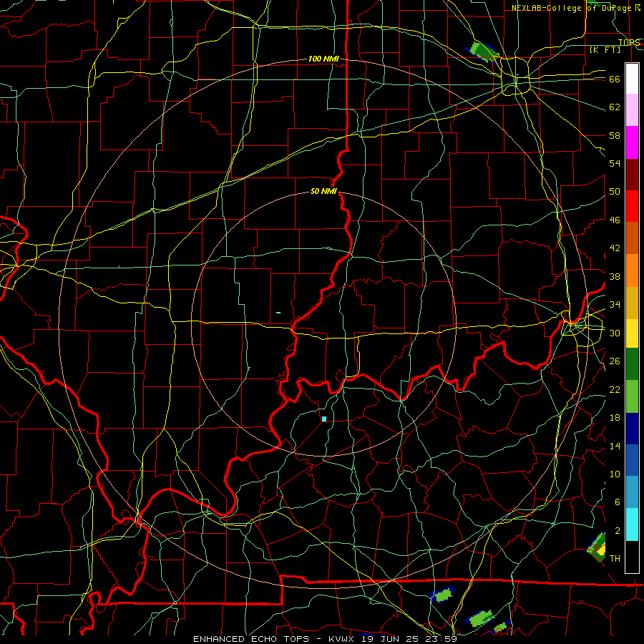Pick the medium blue legend band
This screenshot has height=644, width=644.
632,460
